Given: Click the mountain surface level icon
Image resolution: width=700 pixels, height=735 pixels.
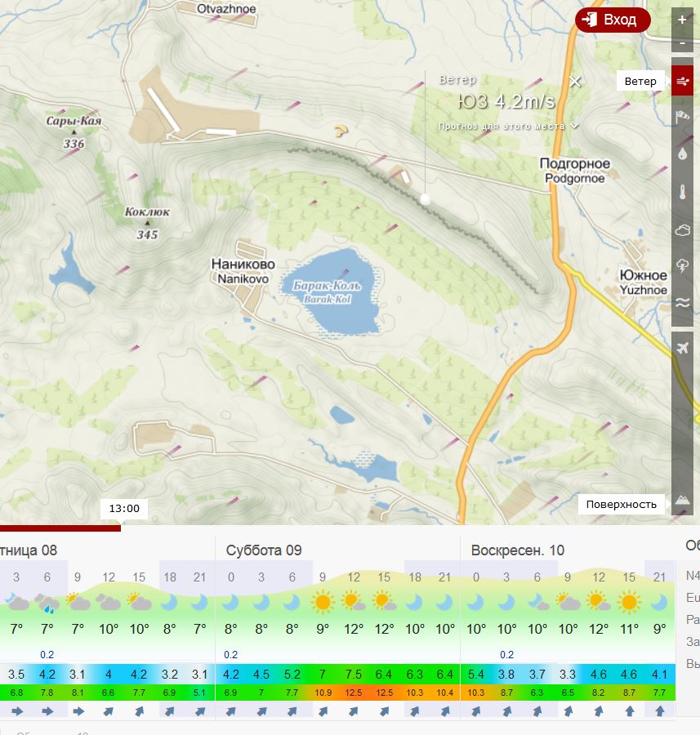Looking at the screenshot, I should 683,499.
